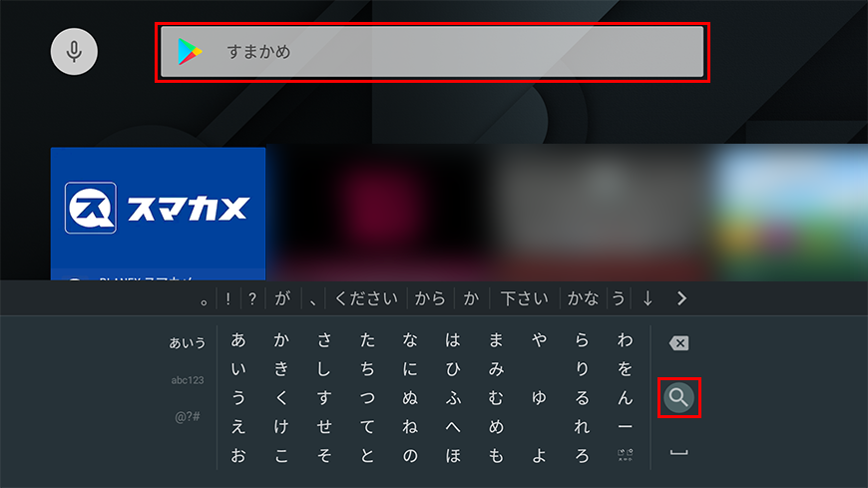Click the Google Play logo in search bar
This screenshot has height=488, width=868.
click(190, 52)
